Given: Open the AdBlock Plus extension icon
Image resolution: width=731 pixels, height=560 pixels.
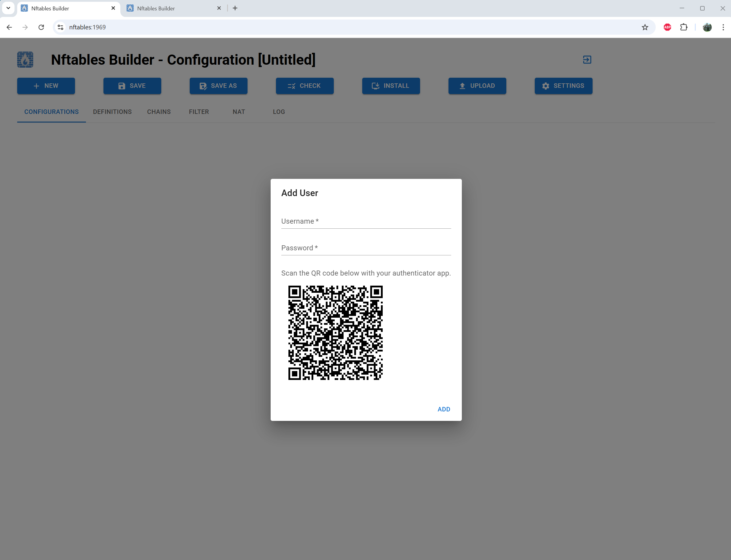Looking at the screenshot, I should (667, 27).
